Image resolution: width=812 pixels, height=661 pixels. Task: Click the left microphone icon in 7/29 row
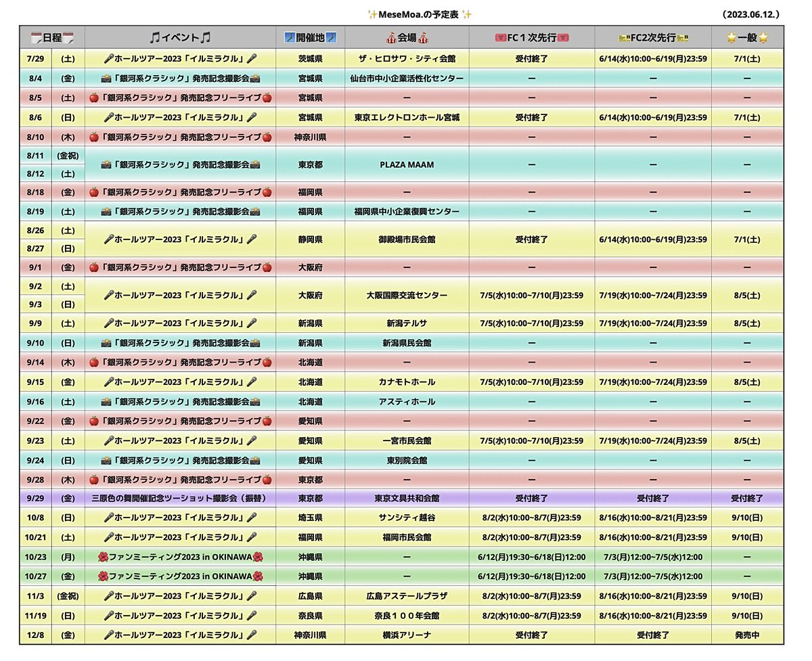click(108, 59)
